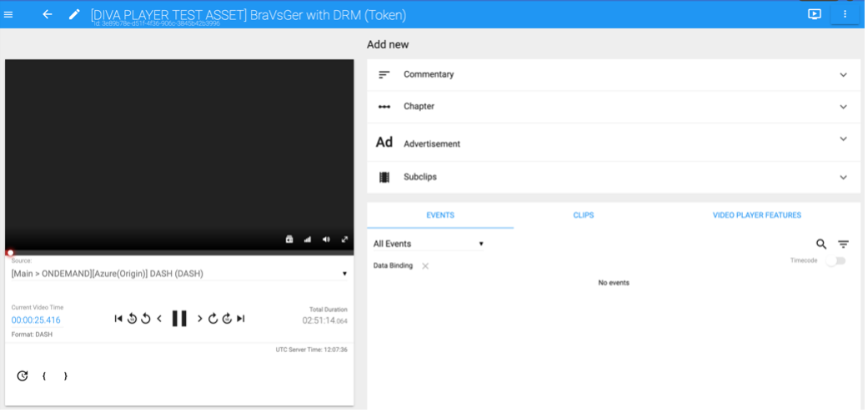Open the video preview icon in header
The height and width of the screenshot is (413, 868).
coord(815,14)
